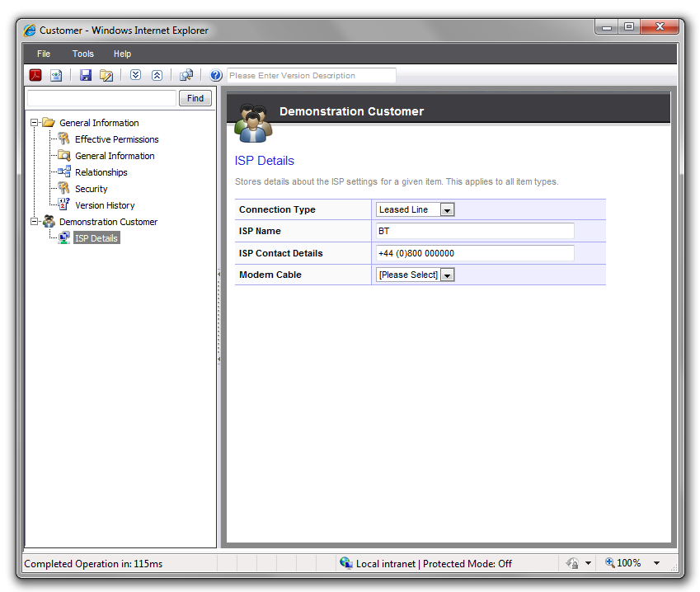This screenshot has width=700, height=592.
Task: Click the ISP Contact Details label
Action: 281,253
